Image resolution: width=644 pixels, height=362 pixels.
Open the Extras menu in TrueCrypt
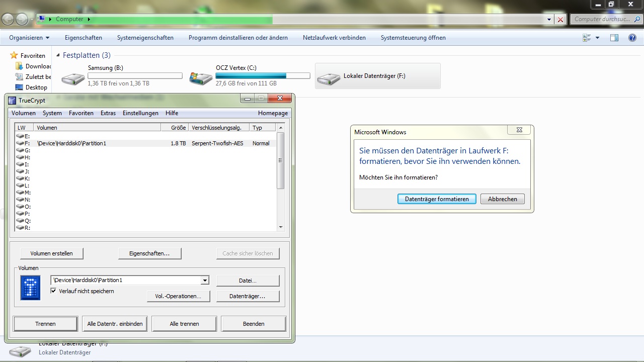coord(108,113)
